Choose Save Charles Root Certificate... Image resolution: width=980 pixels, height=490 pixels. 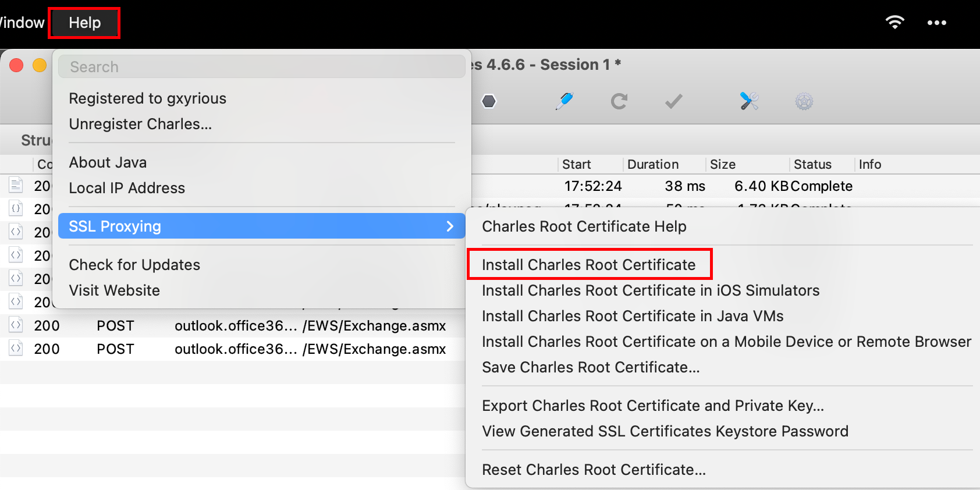coord(590,367)
